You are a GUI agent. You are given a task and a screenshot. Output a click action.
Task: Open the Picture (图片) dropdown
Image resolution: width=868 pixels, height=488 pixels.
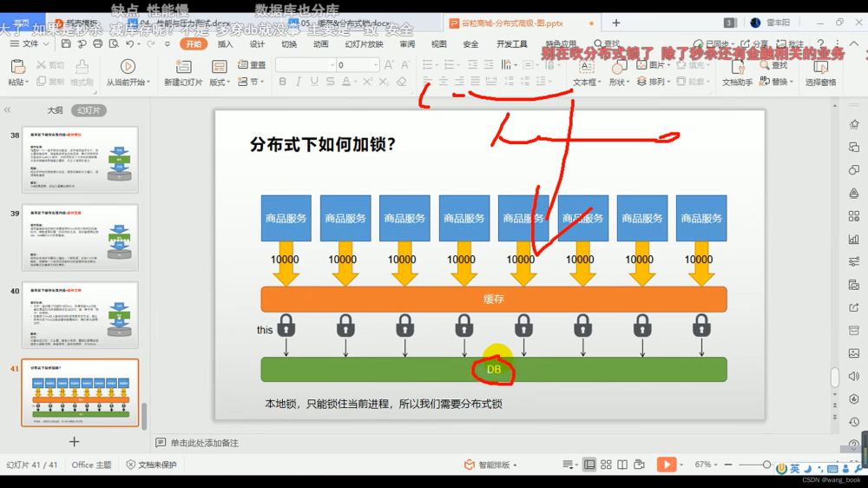point(654,65)
